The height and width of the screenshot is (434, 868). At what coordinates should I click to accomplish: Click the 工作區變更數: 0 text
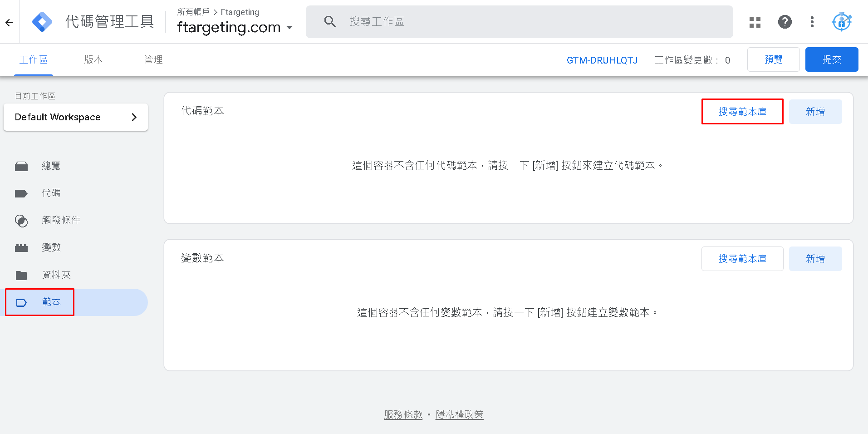[x=692, y=60]
